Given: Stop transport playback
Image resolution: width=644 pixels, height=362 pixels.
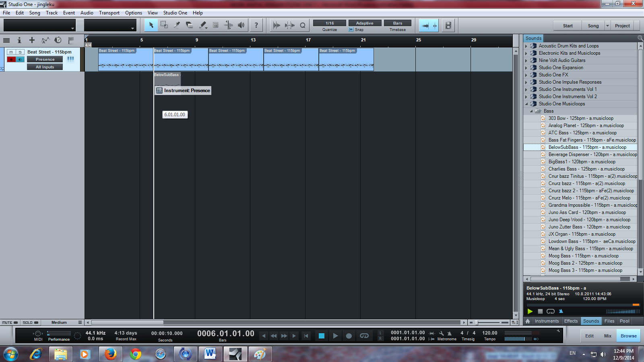Looking at the screenshot, I should [x=322, y=336].
